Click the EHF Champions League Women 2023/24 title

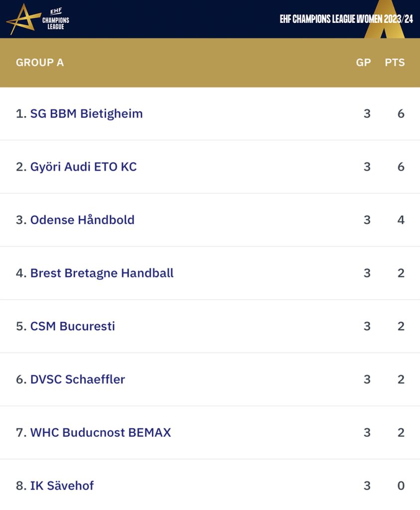point(346,19)
